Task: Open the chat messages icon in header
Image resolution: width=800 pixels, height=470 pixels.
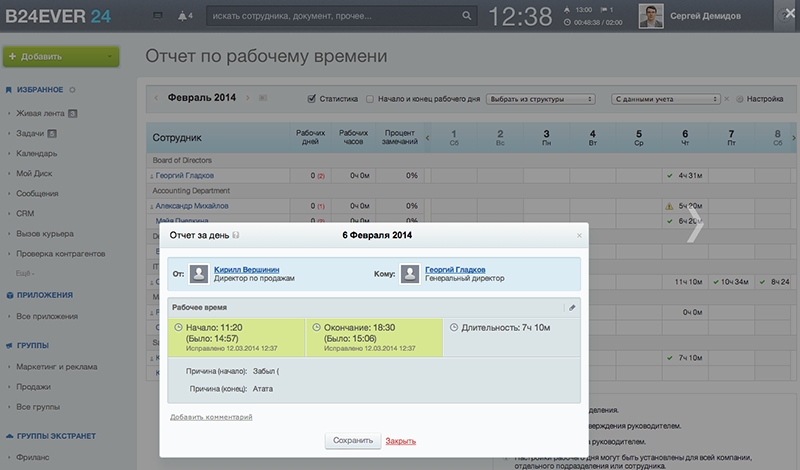Action: (158, 16)
